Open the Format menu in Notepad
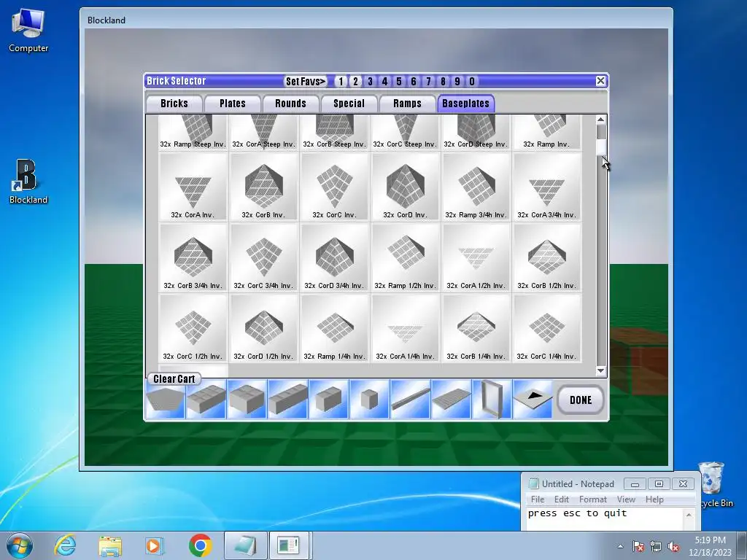This screenshot has width=747, height=560. pos(592,499)
